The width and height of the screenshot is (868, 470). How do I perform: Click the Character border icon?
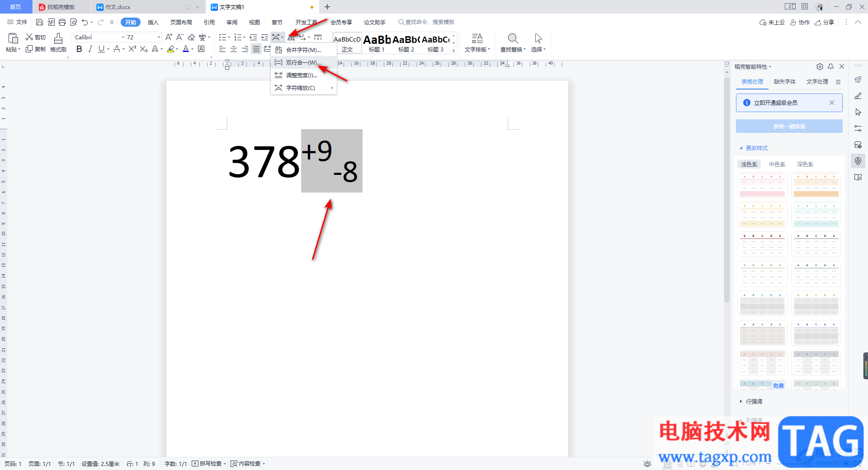[x=201, y=49]
